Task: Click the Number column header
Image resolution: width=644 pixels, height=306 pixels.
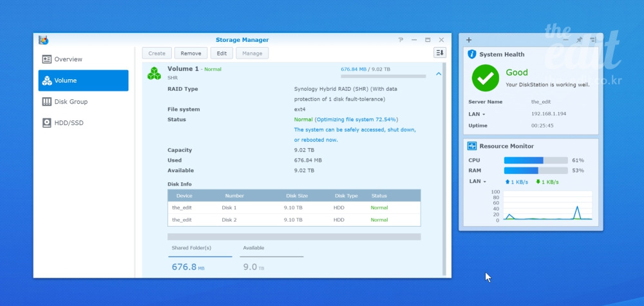Action: pyautogui.click(x=234, y=195)
